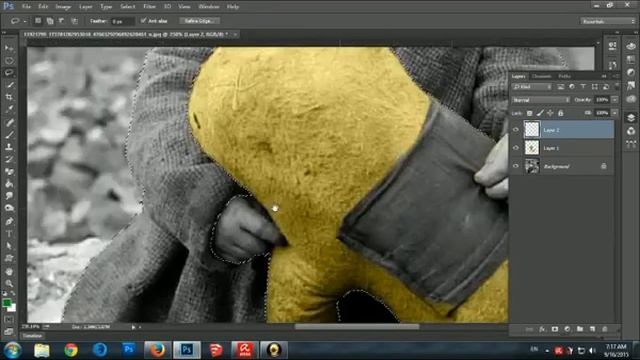Click the horizontal canvas scrollbar

(357, 327)
